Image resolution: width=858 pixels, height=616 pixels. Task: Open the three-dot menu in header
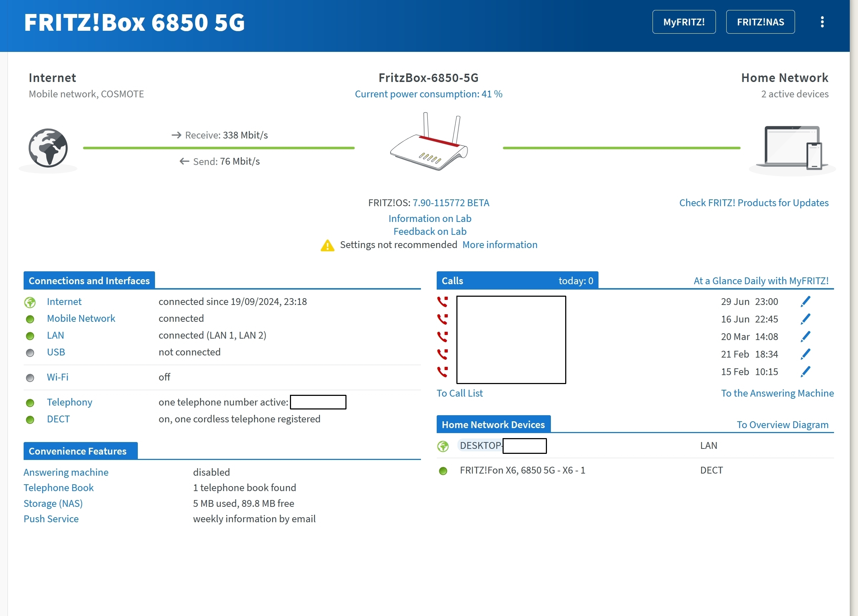822,22
